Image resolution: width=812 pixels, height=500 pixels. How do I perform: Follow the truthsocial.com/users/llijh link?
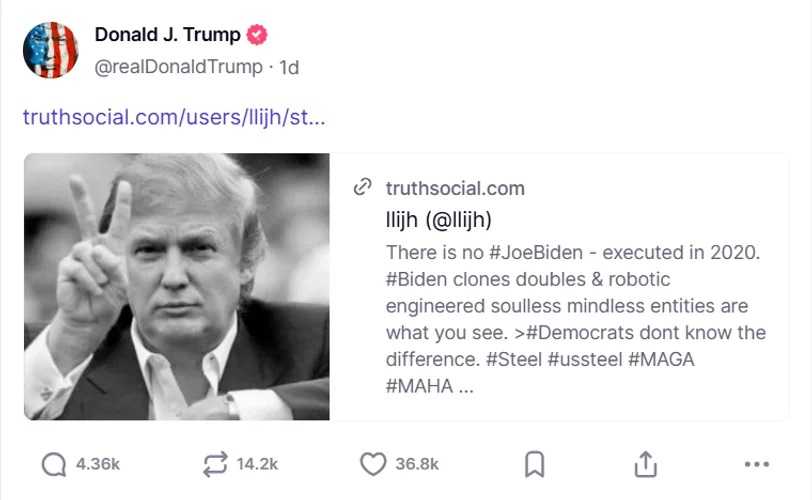click(174, 117)
